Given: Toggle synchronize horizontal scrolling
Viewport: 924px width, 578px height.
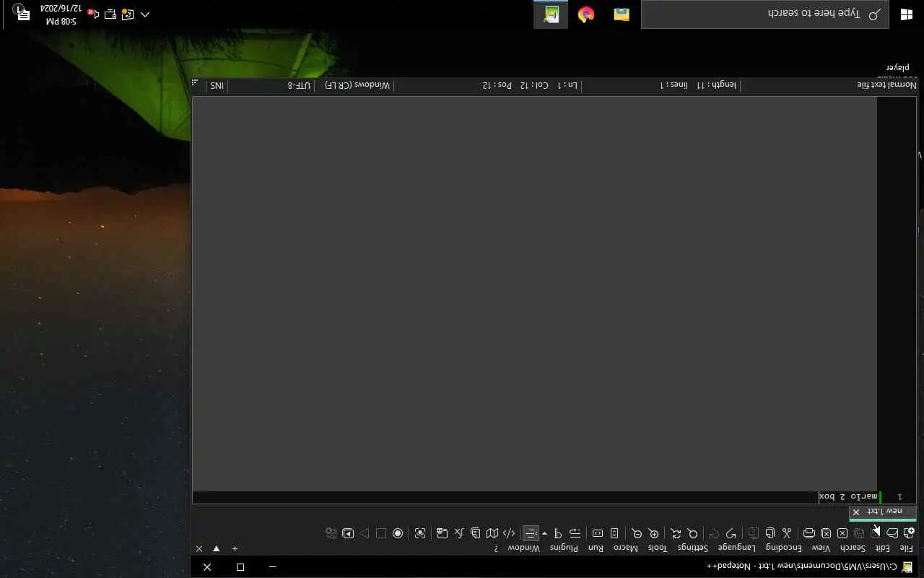Looking at the screenshot, I should [598, 533].
